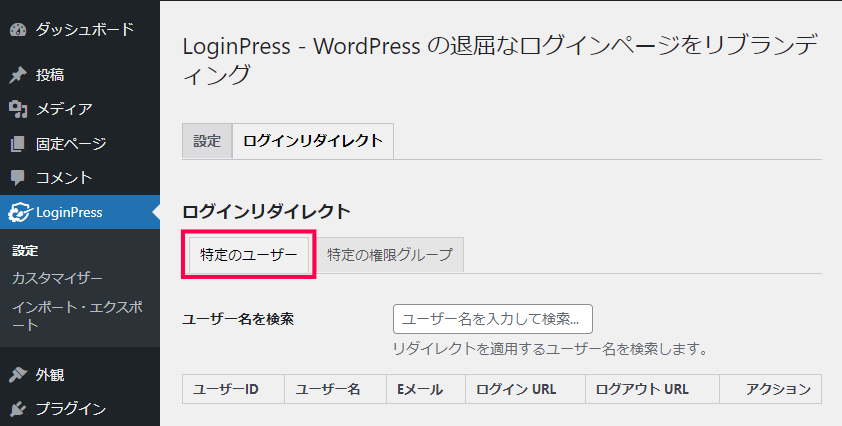Viewport: 842px width, 426px height.
Task: Click the ログイン URL column header
Action: pyautogui.click(x=525, y=389)
